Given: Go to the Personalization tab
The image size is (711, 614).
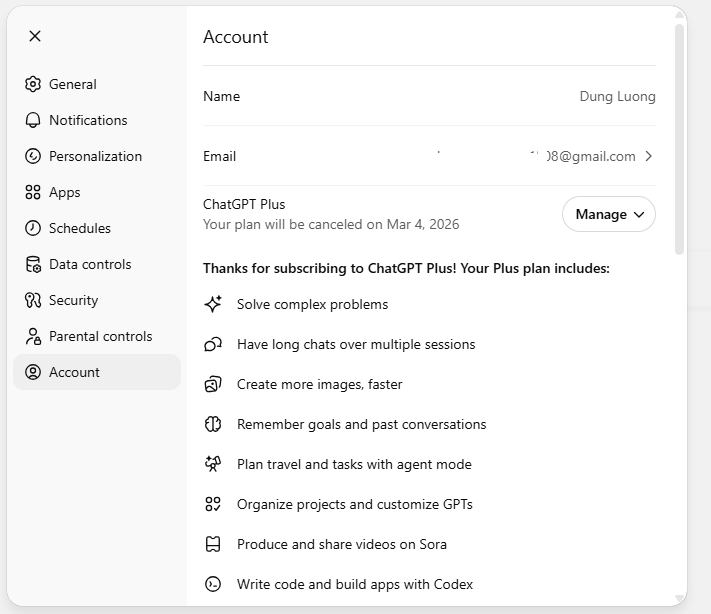Looking at the screenshot, I should [x=97, y=156].
